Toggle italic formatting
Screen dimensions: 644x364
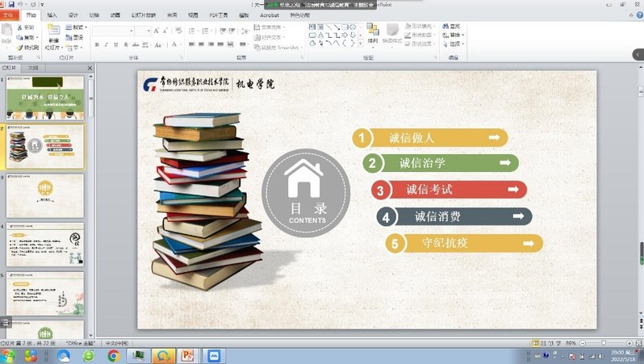click(107, 44)
